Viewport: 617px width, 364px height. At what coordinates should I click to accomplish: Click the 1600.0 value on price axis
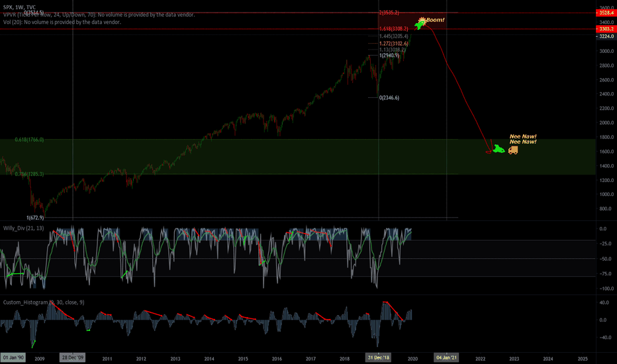click(x=606, y=152)
